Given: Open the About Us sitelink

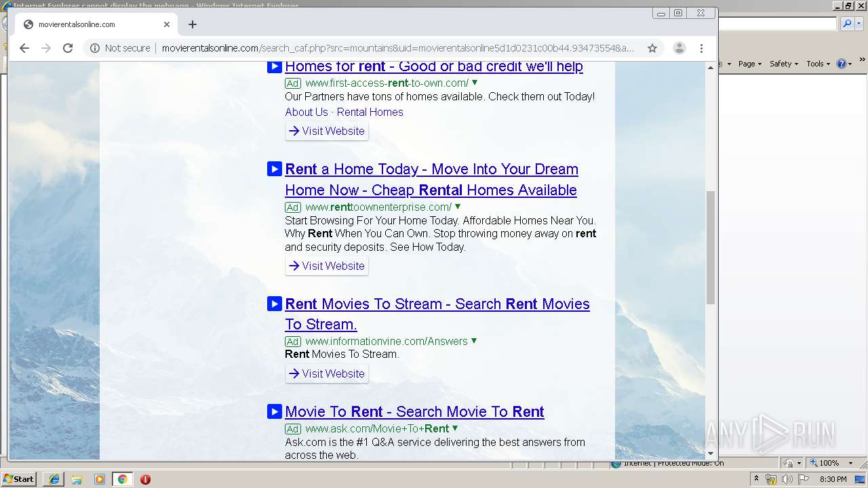Looking at the screenshot, I should (307, 112).
